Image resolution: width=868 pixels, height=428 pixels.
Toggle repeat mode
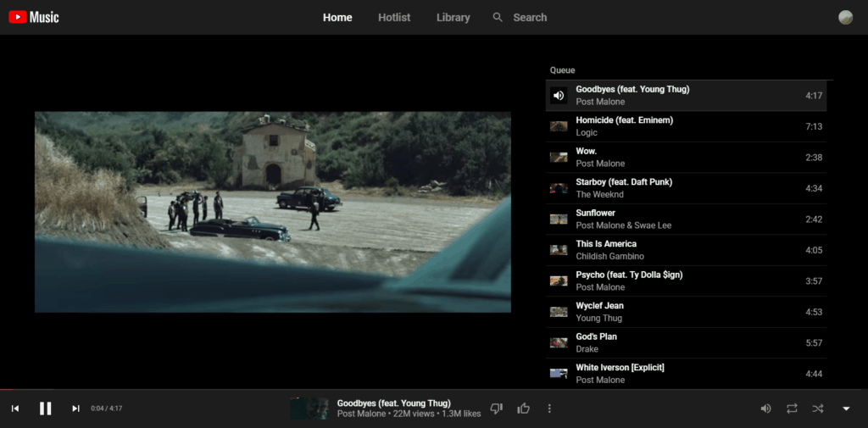(793, 409)
